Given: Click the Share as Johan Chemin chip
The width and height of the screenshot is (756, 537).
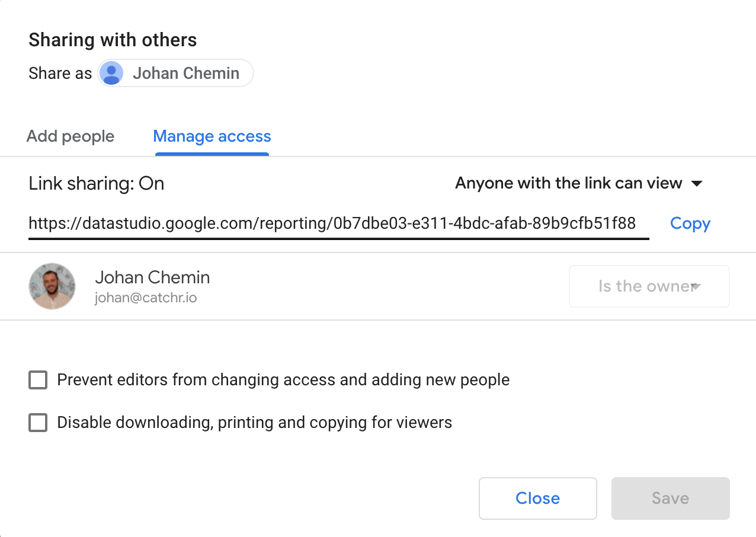Looking at the screenshot, I should 175,73.
